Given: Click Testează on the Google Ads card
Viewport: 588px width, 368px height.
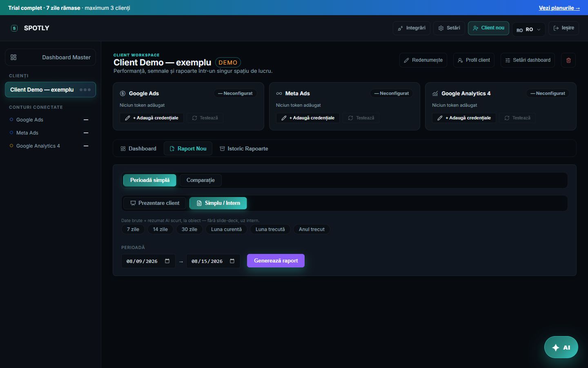Looking at the screenshot, I should [x=205, y=118].
